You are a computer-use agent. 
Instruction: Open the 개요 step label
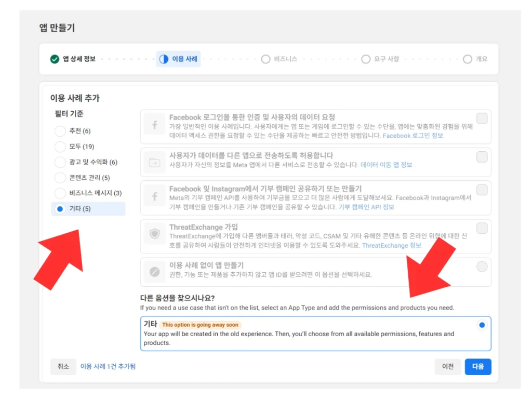(x=482, y=59)
